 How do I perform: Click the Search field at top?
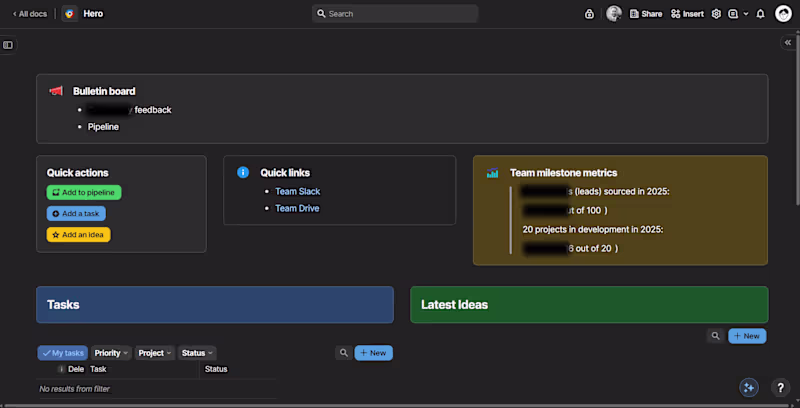point(395,14)
